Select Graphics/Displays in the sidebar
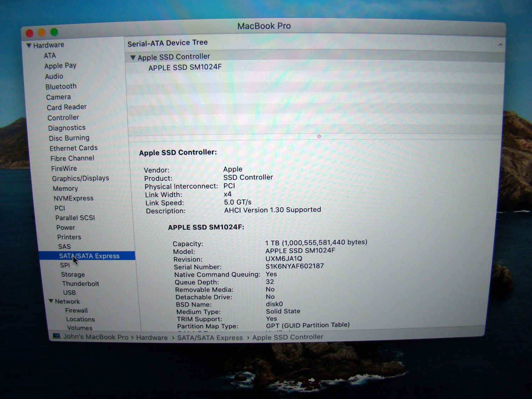This screenshot has height=399, width=532. pyautogui.click(x=80, y=178)
